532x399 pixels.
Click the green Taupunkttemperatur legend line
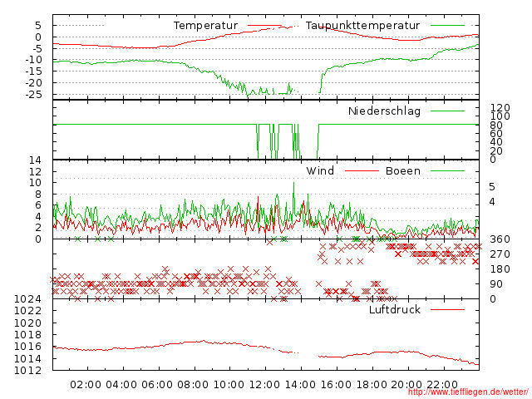pos(447,26)
